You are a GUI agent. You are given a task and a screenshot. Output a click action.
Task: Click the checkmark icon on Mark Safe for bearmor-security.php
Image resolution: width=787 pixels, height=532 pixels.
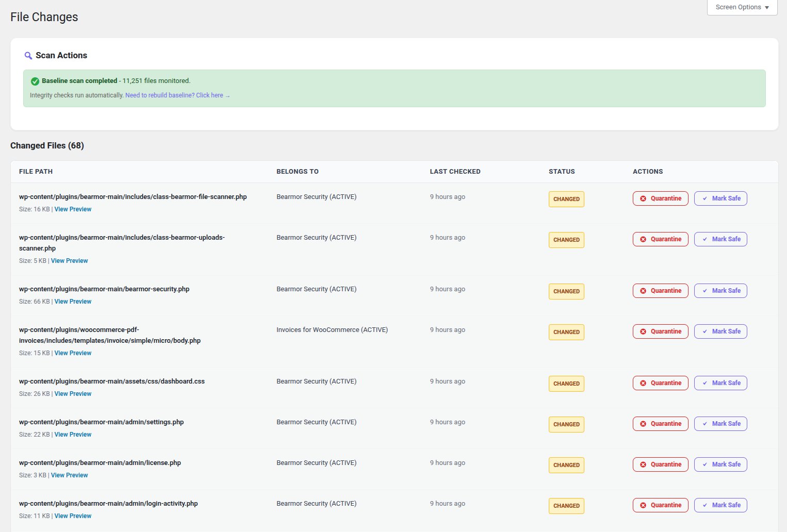pos(704,290)
